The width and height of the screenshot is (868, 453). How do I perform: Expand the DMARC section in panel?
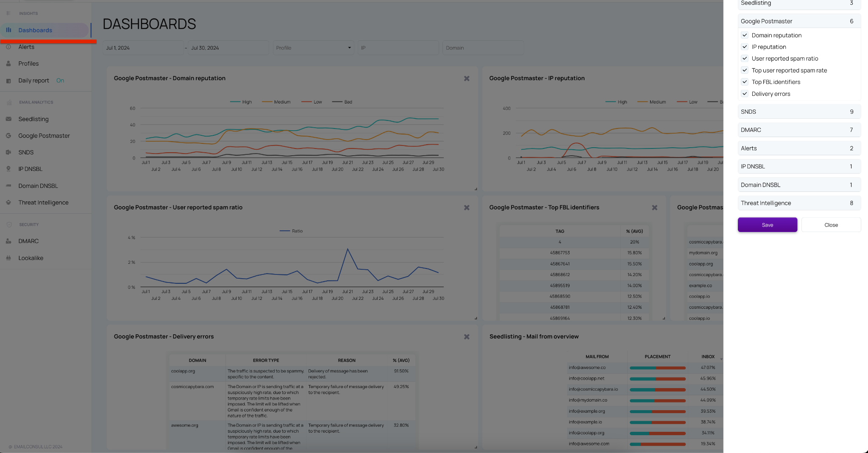(799, 130)
